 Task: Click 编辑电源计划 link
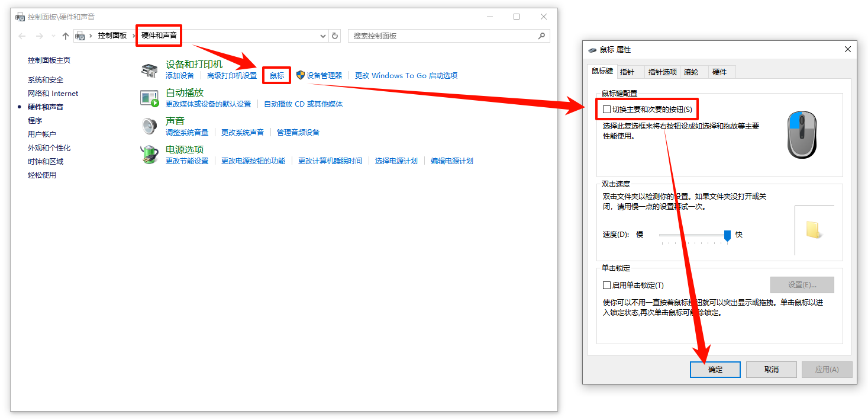click(452, 161)
